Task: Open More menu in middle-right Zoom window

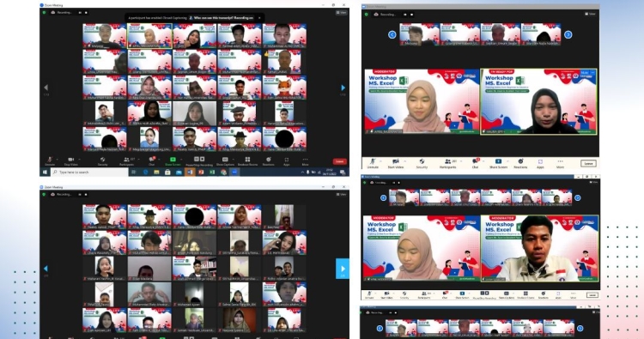Action: tap(573, 294)
